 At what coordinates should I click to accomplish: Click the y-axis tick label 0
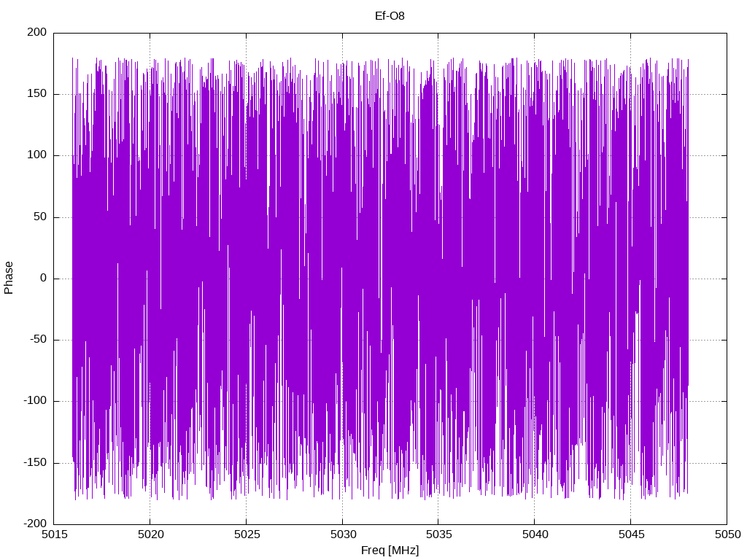pos(44,278)
